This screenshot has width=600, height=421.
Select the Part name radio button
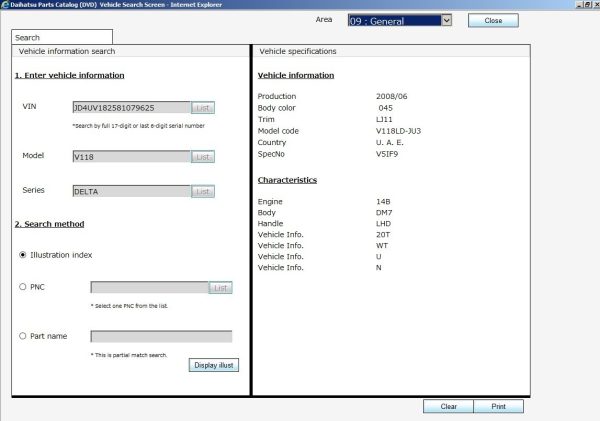tap(23, 336)
